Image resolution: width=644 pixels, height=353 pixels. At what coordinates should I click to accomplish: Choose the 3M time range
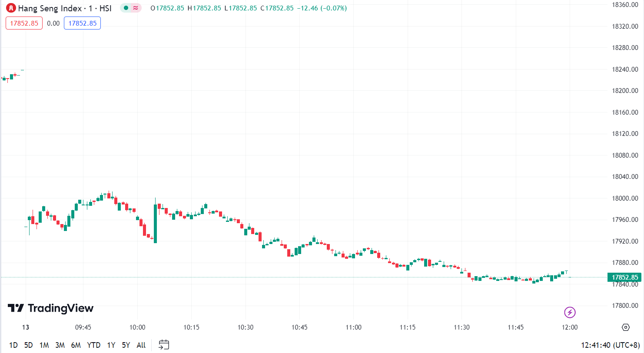(60, 345)
